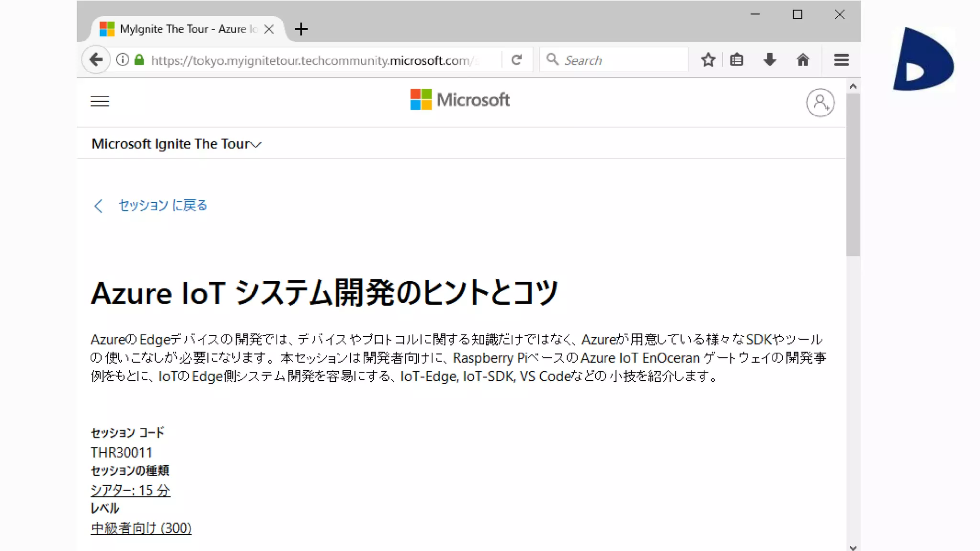Open downloads with down arrow icon
980x551 pixels.
pyautogui.click(x=769, y=60)
